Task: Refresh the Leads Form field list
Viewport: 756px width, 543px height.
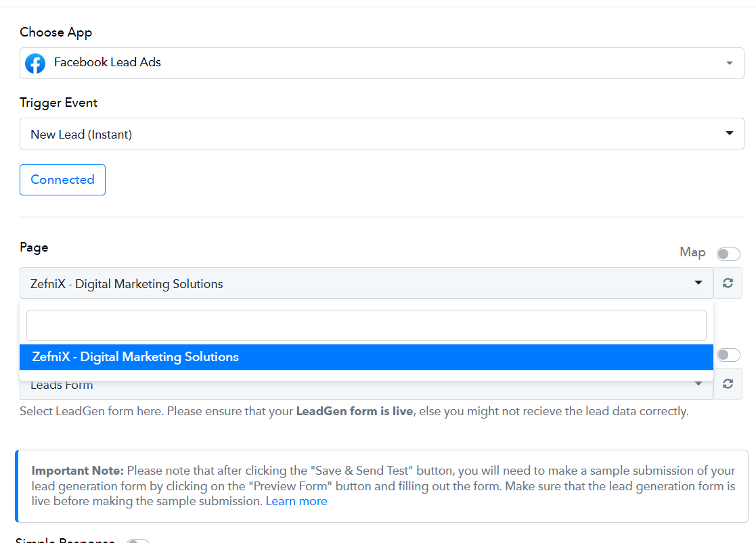Action: 728,384
